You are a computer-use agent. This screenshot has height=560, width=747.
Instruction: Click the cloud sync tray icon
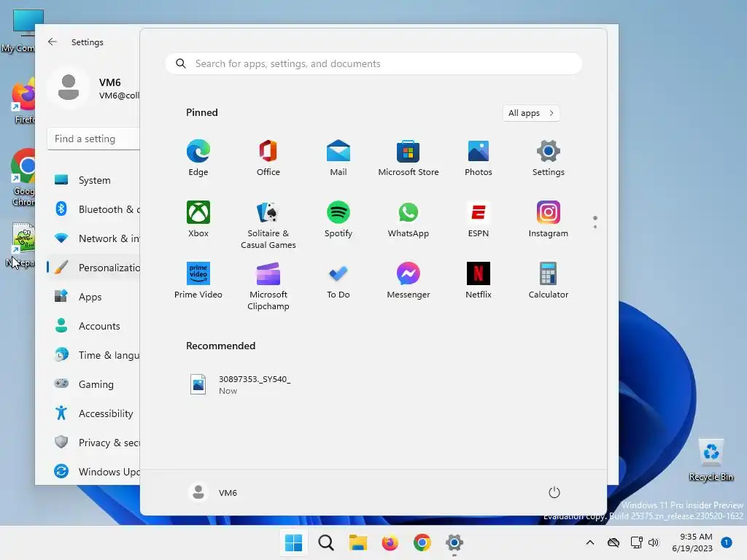[614, 542]
